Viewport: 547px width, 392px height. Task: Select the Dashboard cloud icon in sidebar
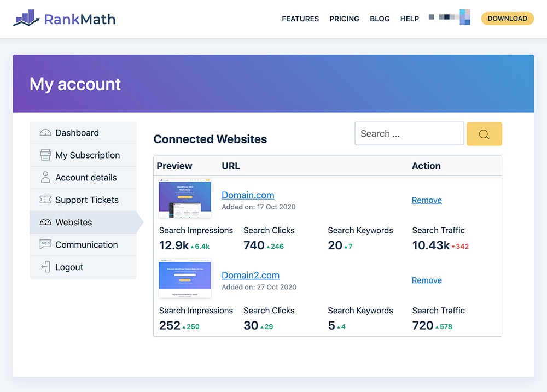coord(45,132)
